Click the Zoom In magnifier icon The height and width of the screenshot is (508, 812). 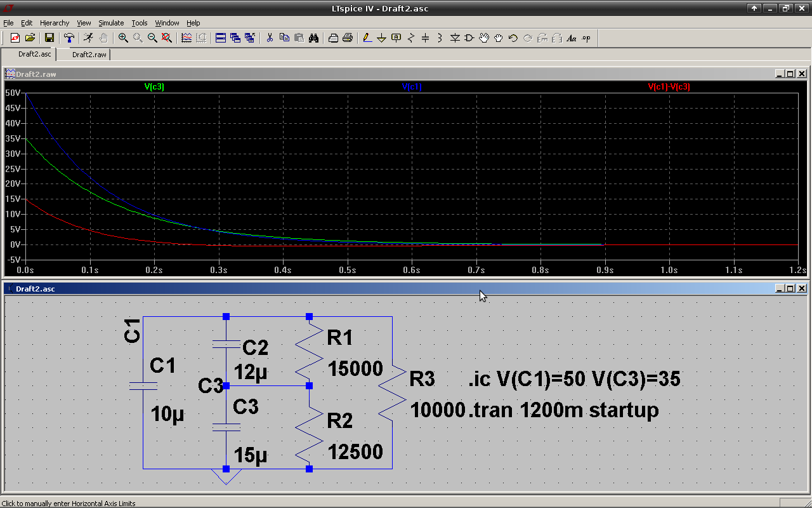coord(123,38)
